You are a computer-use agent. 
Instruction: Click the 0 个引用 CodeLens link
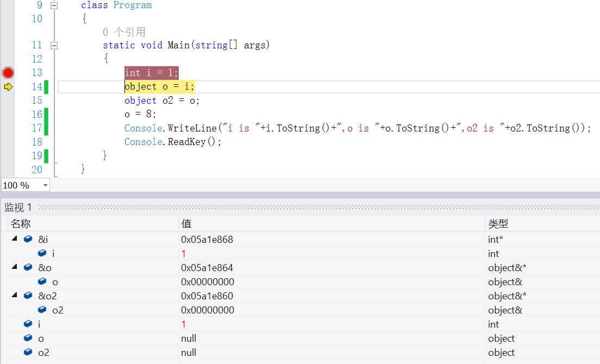124,32
